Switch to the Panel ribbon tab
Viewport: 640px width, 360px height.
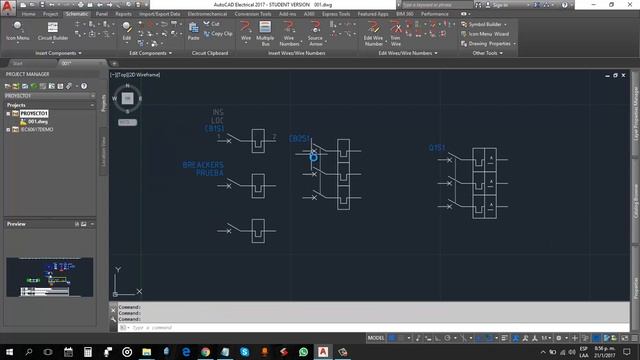(102, 14)
